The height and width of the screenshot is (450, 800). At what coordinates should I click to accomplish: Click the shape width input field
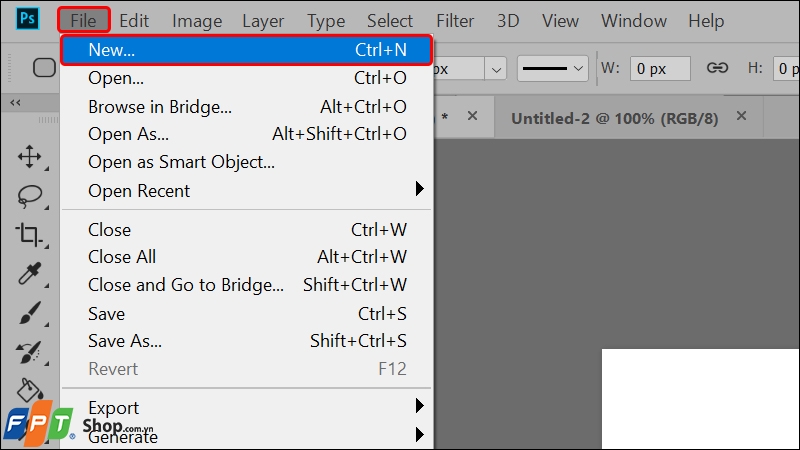point(660,68)
